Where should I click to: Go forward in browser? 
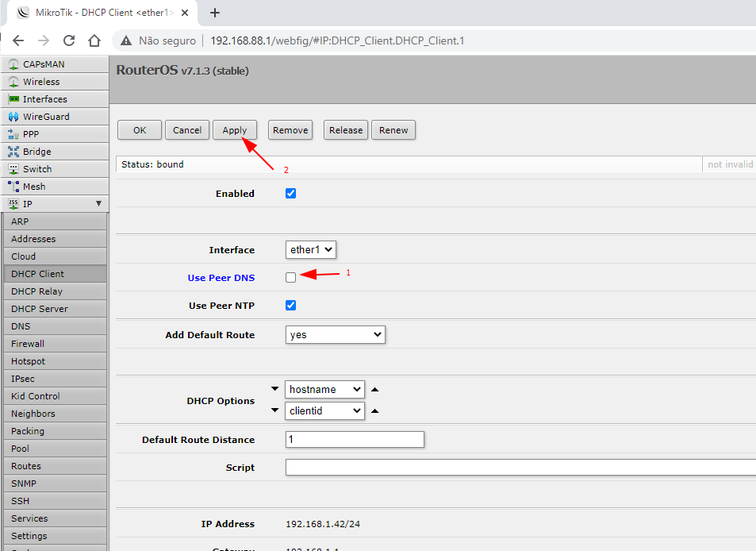44,40
